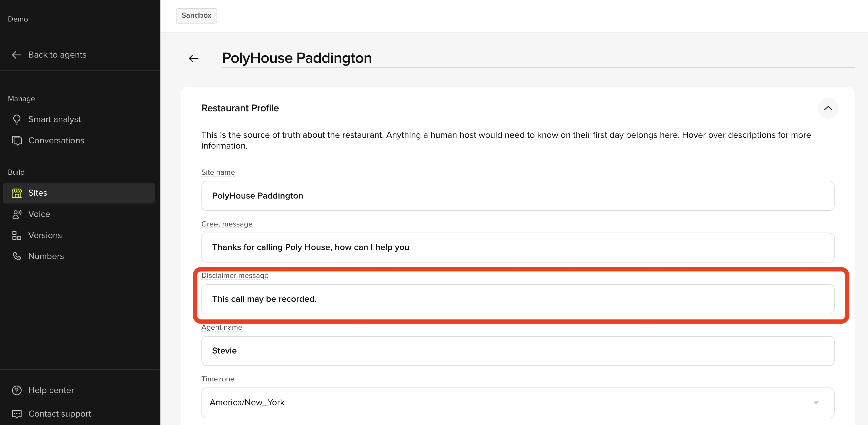Edit the Agent name Stevie field

pos(518,351)
